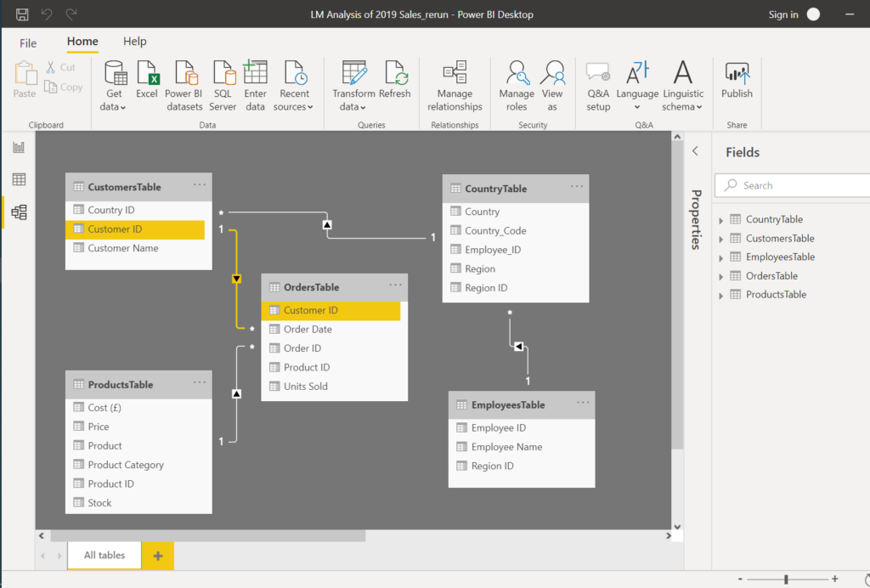Open the Transform data dropdown

[353, 107]
